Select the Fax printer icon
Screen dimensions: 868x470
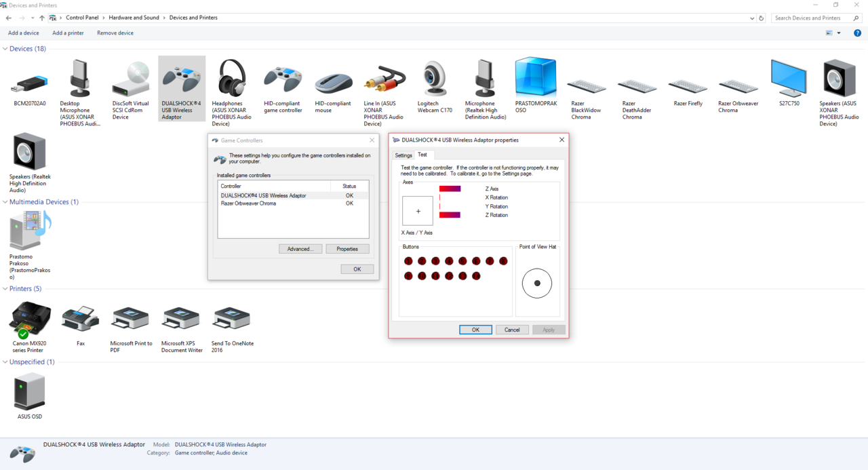pyautogui.click(x=80, y=319)
